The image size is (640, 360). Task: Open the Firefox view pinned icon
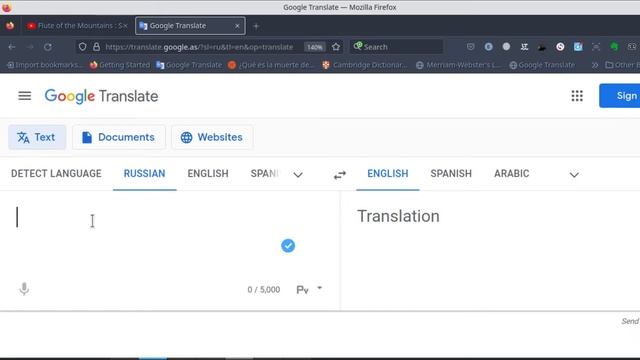click(10, 26)
